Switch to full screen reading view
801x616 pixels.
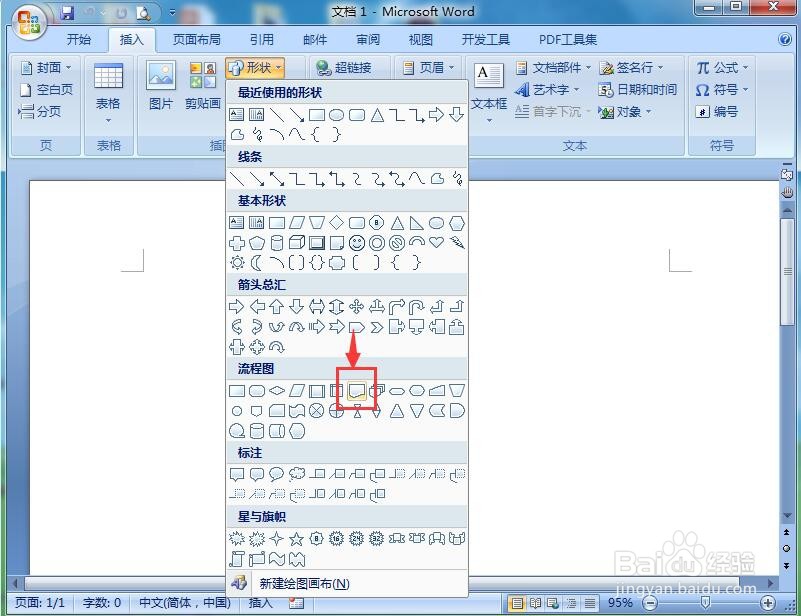pyautogui.click(x=535, y=603)
